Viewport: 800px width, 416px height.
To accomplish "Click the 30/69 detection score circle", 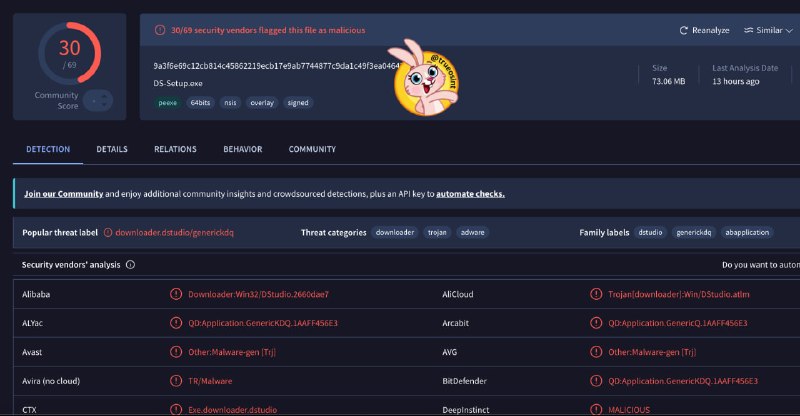I will pos(69,53).
